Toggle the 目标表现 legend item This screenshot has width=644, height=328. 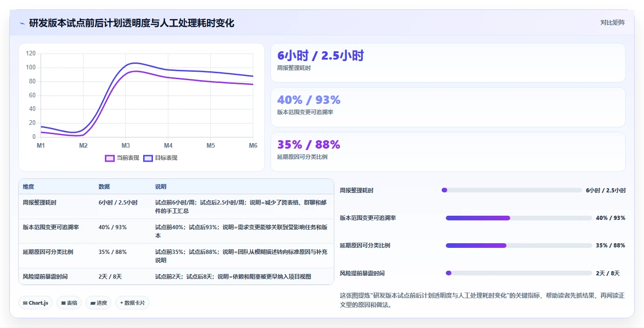click(160, 158)
